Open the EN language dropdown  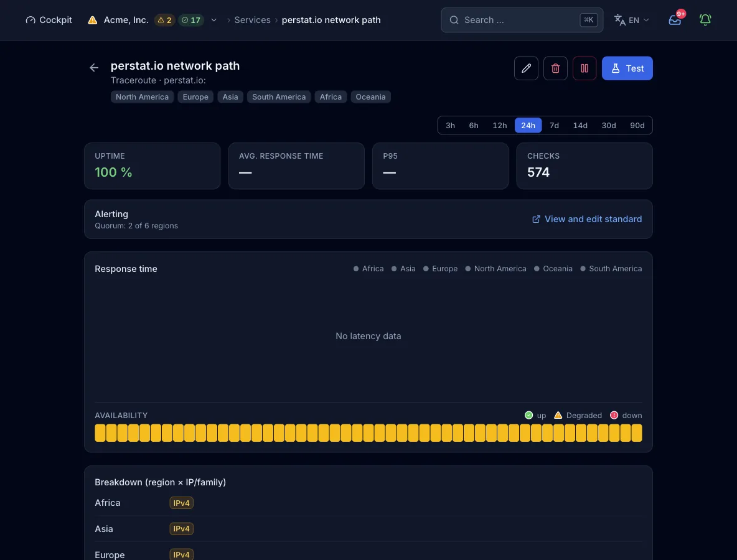coord(631,20)
